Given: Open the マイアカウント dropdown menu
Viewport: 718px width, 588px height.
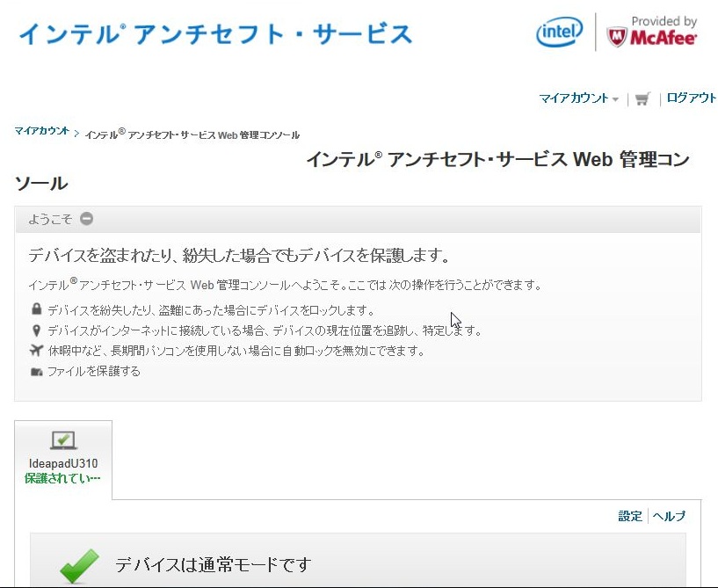Looking at the screenshot, I should coord(578,98).
